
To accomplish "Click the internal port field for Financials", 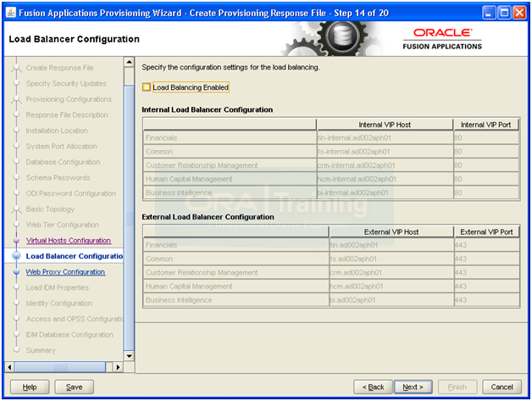I will click(x=486, y=138).
